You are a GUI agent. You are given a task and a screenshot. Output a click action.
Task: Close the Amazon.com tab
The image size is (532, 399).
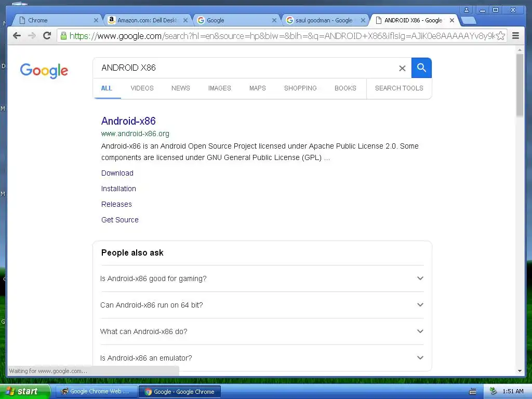click(185, 20)
